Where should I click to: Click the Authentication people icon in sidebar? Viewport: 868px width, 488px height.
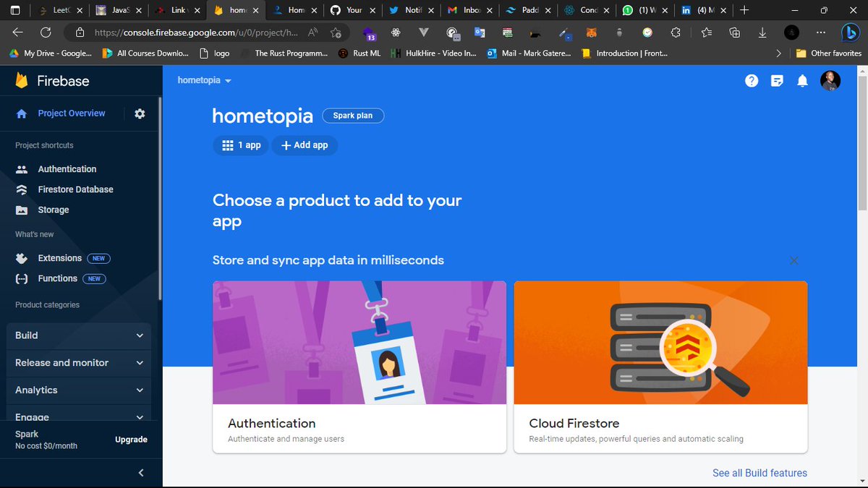(x=22, y=169)
